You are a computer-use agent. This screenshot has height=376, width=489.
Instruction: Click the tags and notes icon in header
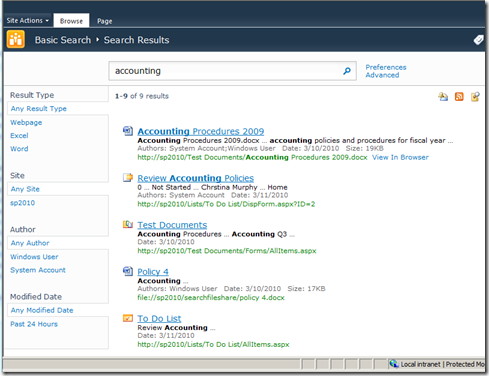pos(478,40)
